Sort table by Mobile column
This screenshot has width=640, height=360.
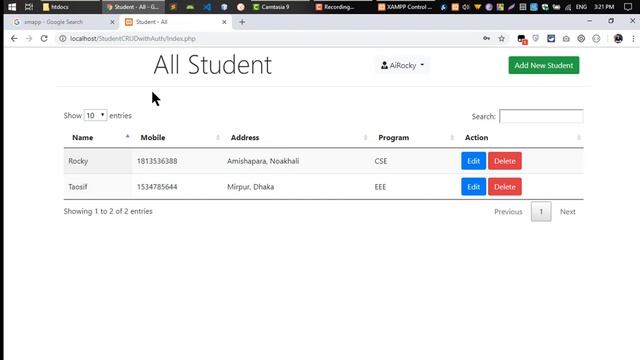178,138
